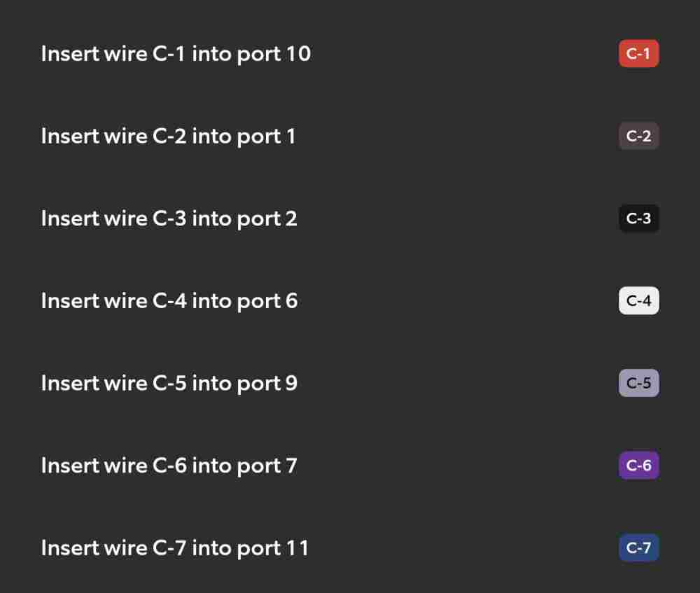Click the number 11 in the C-7 instruction
The image size is (700, 593).
pyautogui.click(x=297, y=548)
